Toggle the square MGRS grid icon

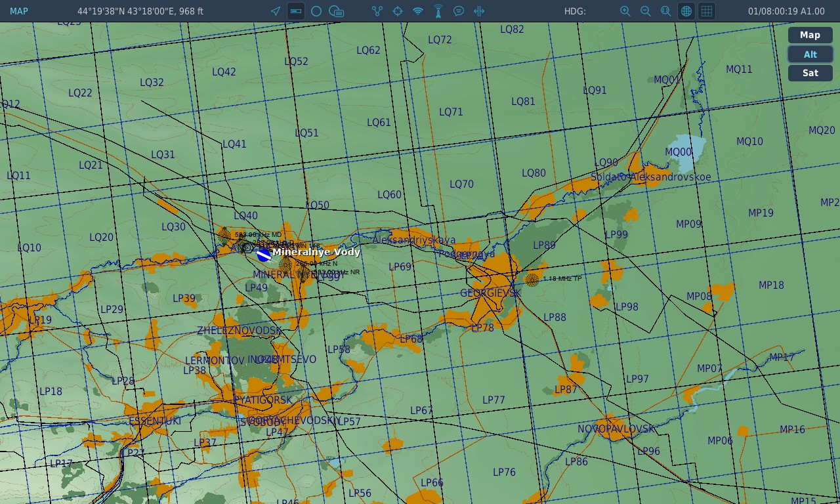pyautogui.click(x=707, y=11)
